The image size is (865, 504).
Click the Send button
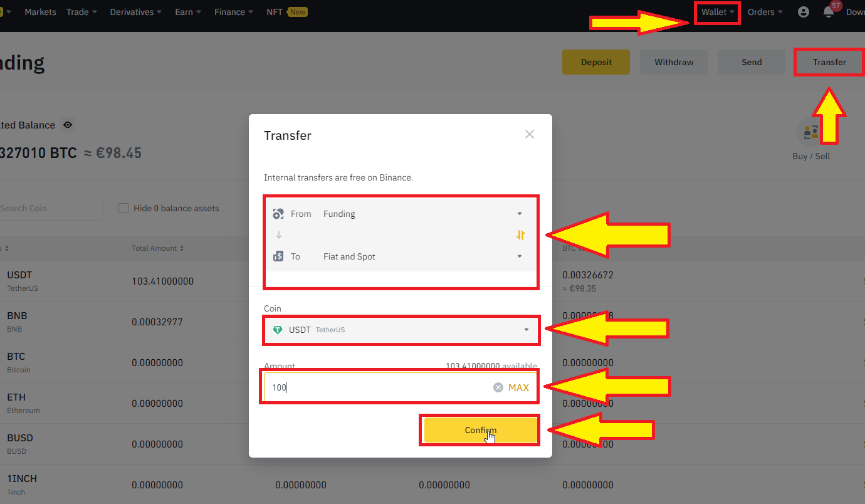point(752,62)
